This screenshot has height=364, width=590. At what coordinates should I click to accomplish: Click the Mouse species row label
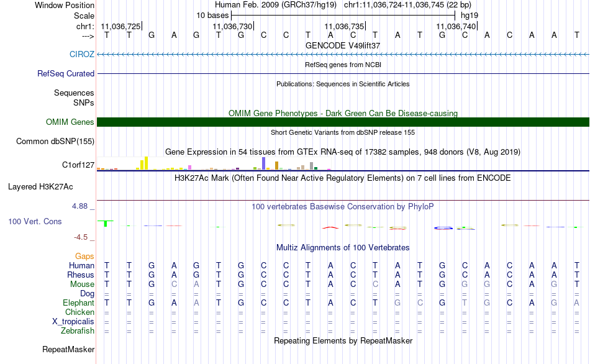[82, 284]
